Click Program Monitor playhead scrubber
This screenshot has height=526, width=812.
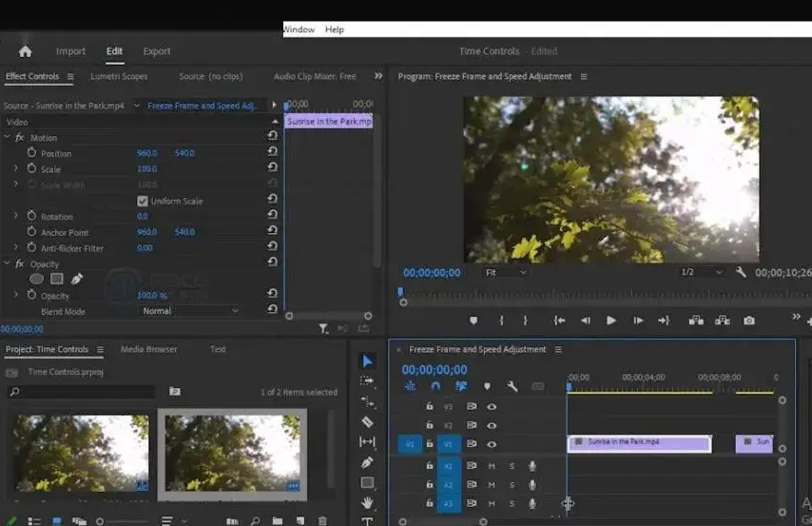[400, 292]
